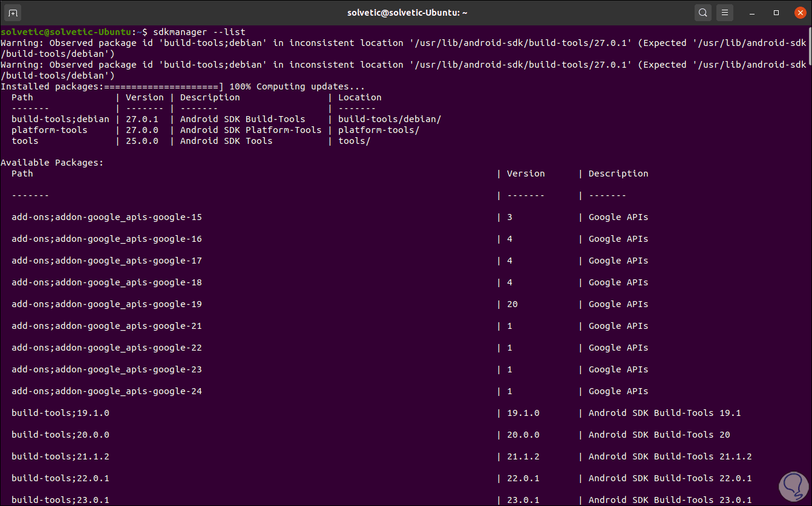
Task: Click 'Android SDK Tools' description
Action: (226, 141)
